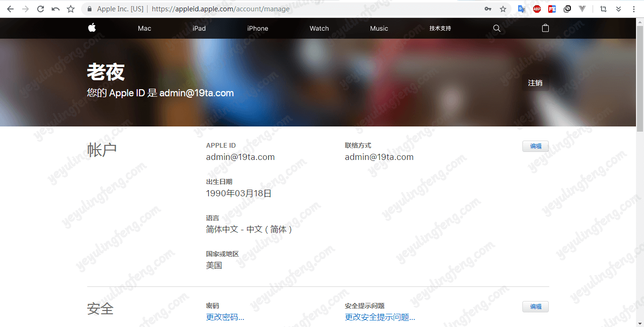
Task: Click the Apple logo in navigation bar
Action: click(x=92, y=28)
